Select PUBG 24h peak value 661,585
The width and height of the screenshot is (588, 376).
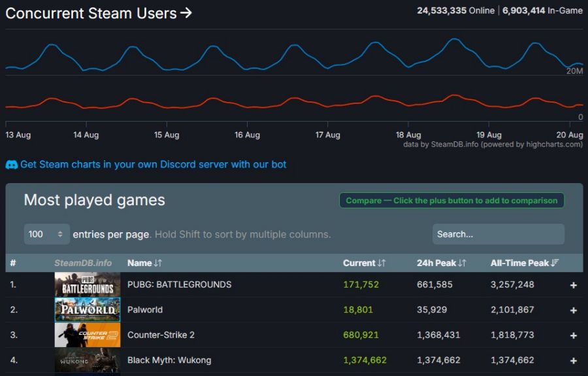pyautogui.click(x=434, y=284)
